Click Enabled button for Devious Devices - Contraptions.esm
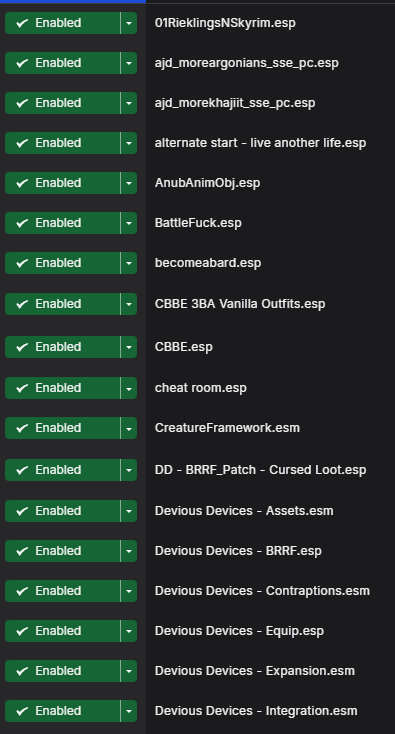Viewport: 395px width, 734px height. pos(62,591)
